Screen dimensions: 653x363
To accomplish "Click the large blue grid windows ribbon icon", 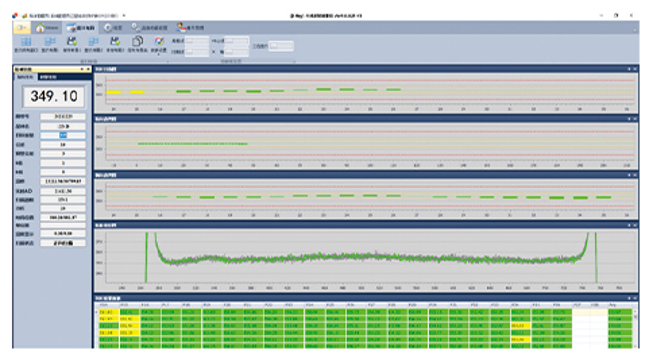I will click(x=26, y=41).
